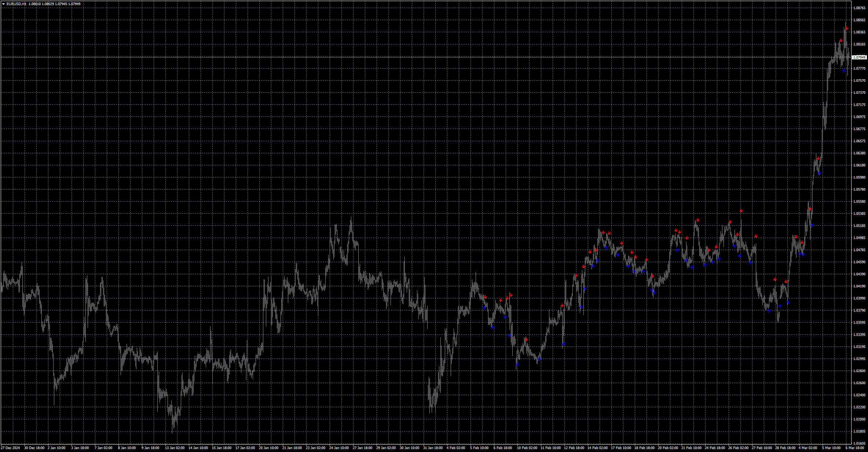Click the 6 Feb 18:00 time axis label
This screenshot has height=452, width=868.
(x=503, y=448)
